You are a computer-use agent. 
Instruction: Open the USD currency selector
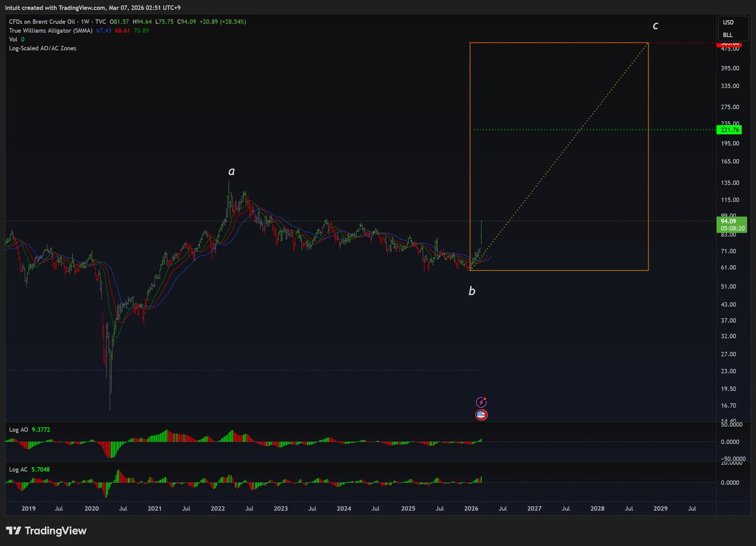tap(728, 22)
